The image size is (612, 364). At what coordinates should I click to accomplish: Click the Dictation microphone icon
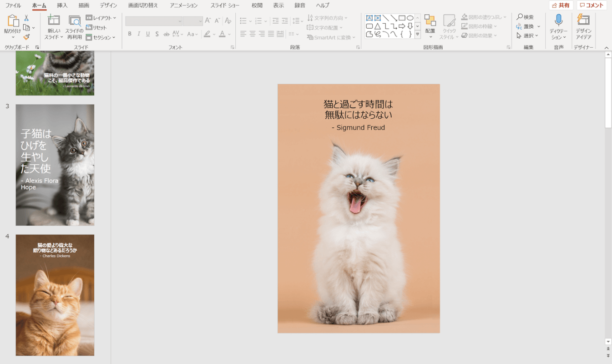558,20
